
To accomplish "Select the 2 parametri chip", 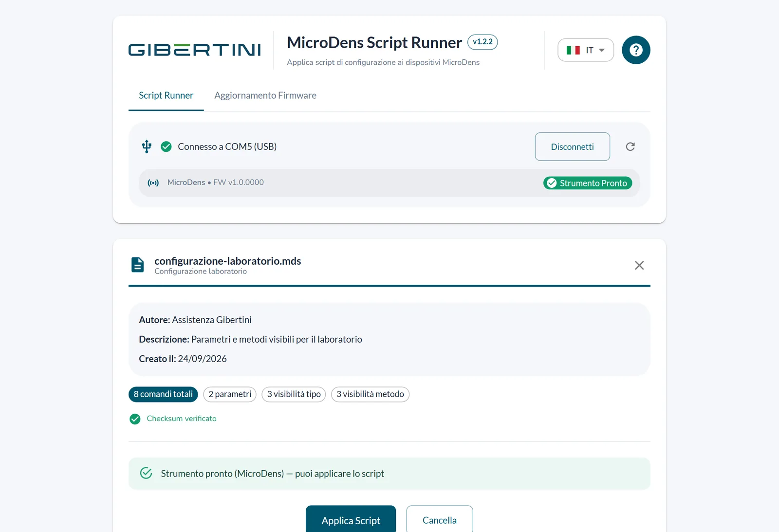I will [x=230, y=394].
